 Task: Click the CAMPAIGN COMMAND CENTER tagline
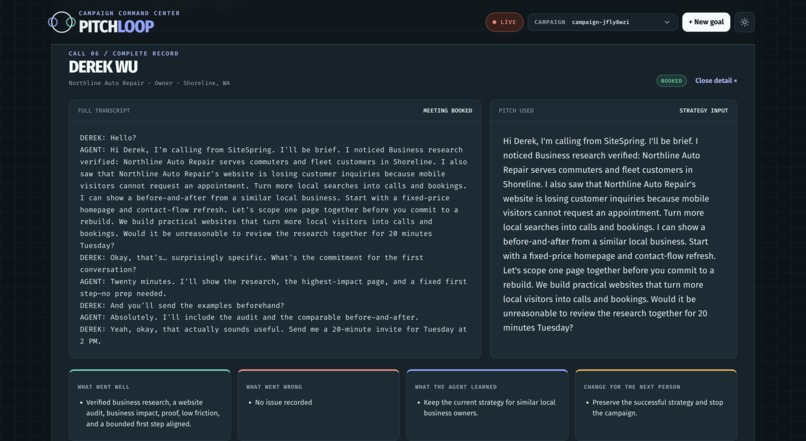[129, 13]
